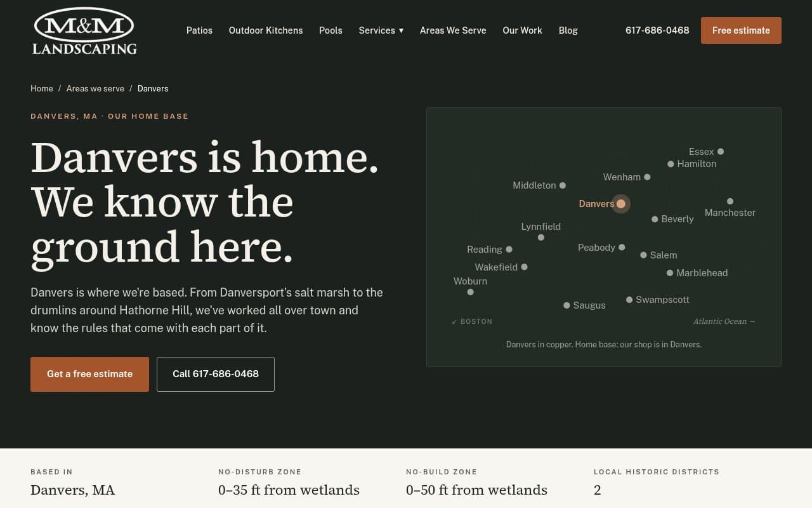The width and height of the screenshot is (812, 508).
Task: Click the Danvers, MA based-in value
Action: [x=73, y=490]
